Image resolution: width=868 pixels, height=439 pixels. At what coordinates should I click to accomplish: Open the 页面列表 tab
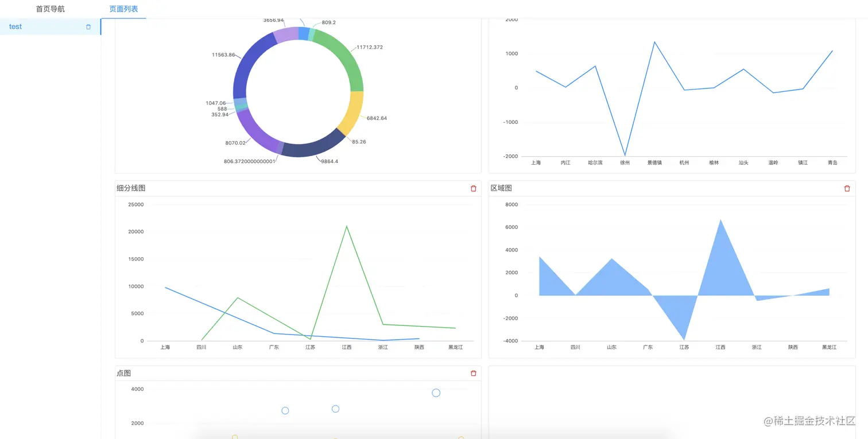click(x=123, y=9)
